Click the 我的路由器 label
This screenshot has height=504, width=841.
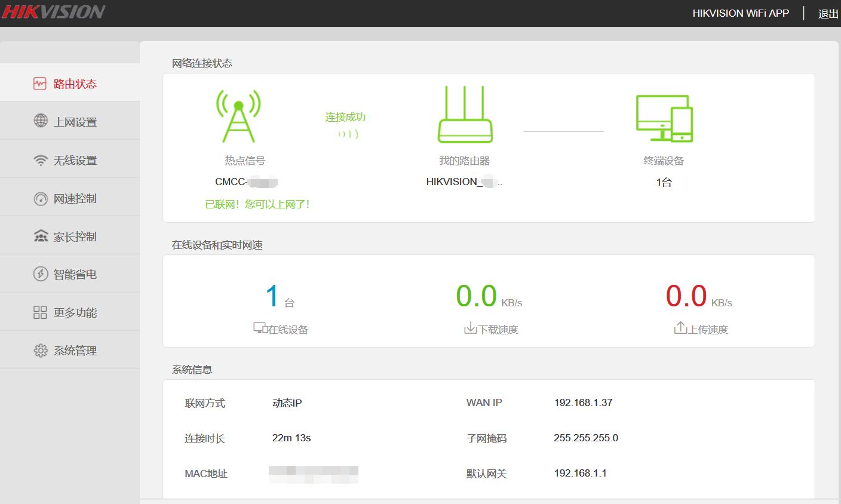[465, 161]
